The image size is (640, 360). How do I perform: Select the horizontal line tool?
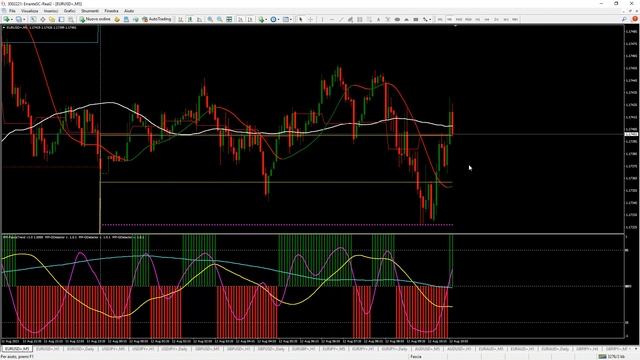coord(332,19)
